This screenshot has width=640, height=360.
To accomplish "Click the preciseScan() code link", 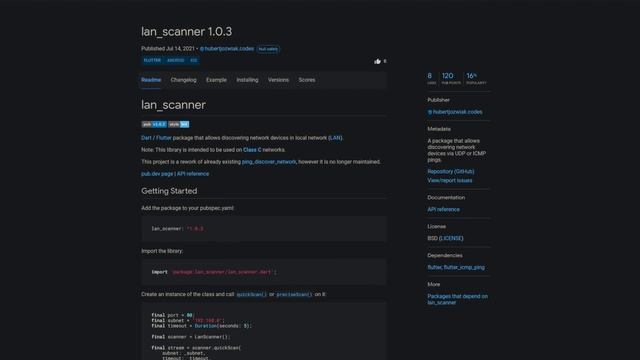I will (294, 294).
